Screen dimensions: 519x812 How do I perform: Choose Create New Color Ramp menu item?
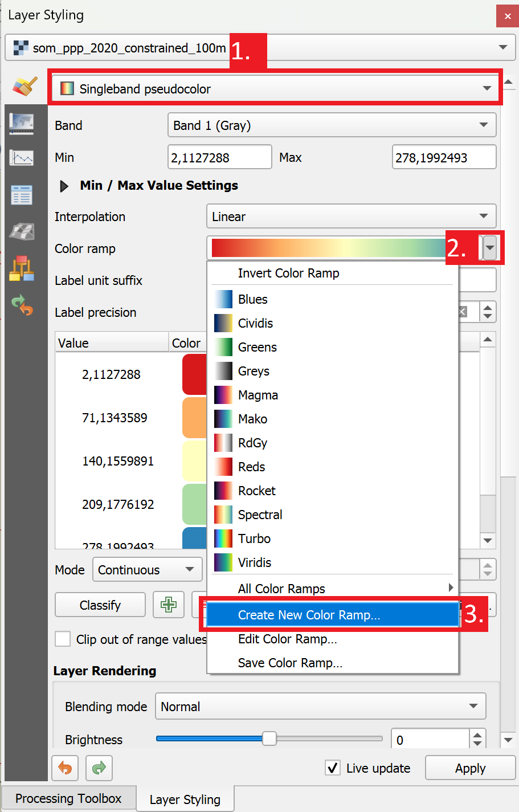pyautogui.click(x=309, y=615)
